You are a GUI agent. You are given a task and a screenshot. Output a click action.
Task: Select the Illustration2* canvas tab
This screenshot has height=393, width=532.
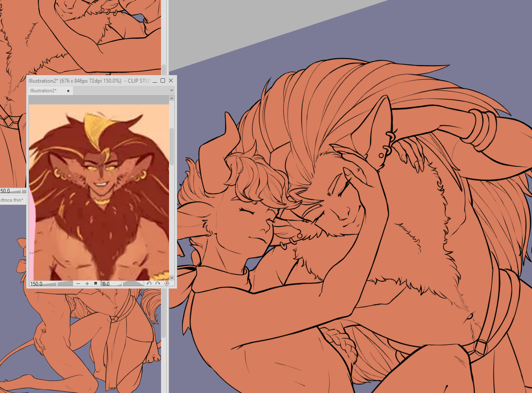click(x=50, y=91)
